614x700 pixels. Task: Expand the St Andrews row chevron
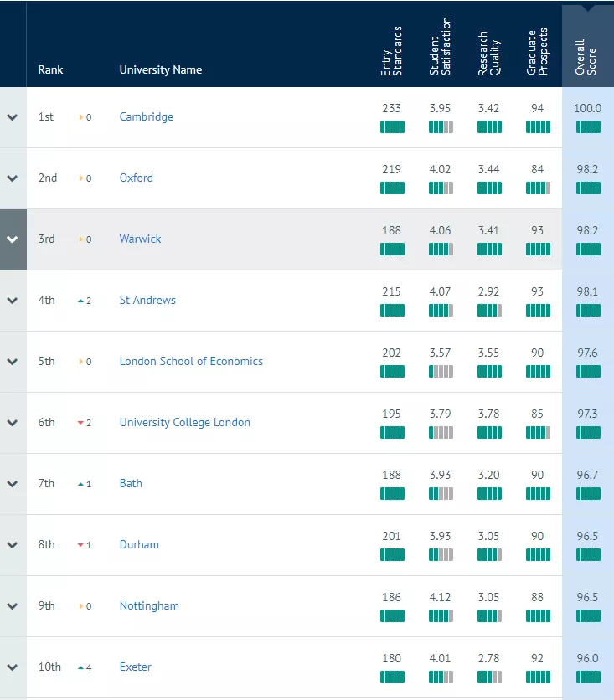tap(13, 301)
